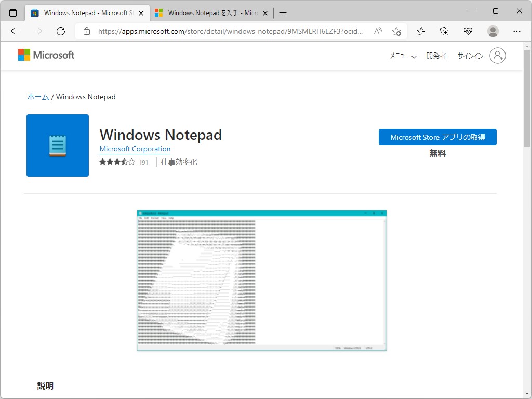View site information lock icon
The height and width of the screenshot is (399, 532).
point(87,31)
